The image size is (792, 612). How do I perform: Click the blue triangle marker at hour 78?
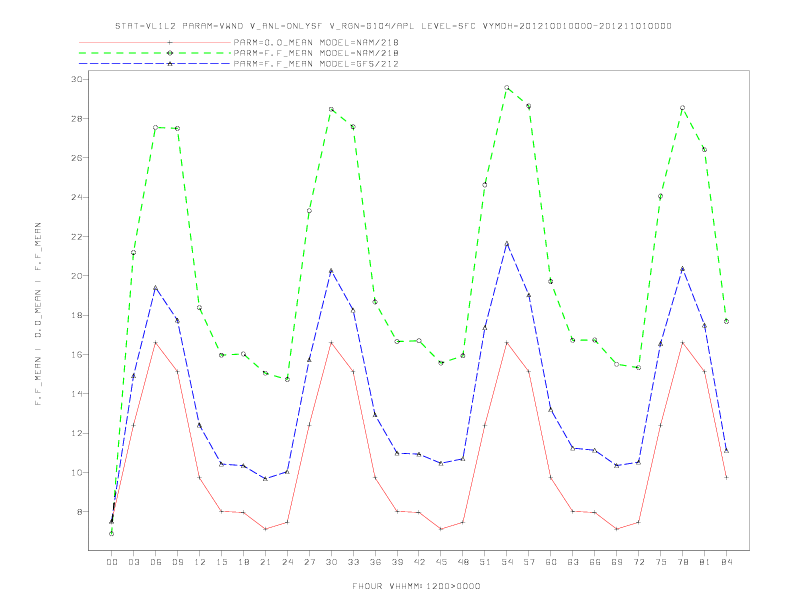tap(682, 269)
